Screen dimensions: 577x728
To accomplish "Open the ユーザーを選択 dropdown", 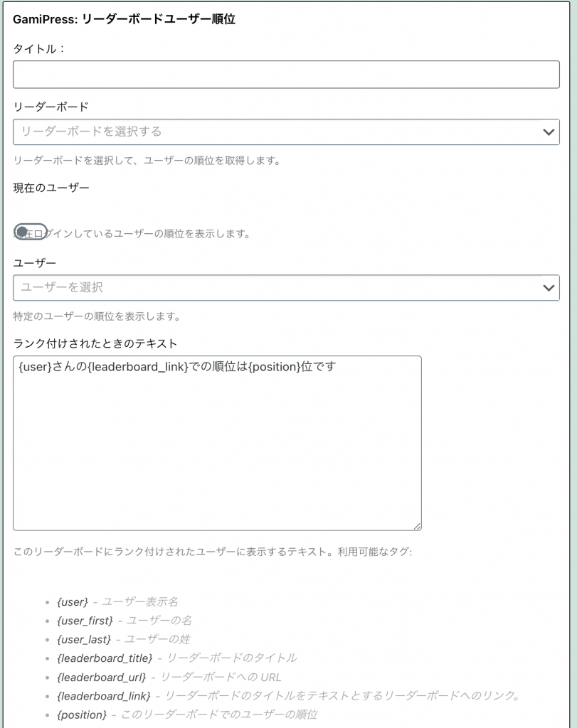I will [x=286, y=287].
